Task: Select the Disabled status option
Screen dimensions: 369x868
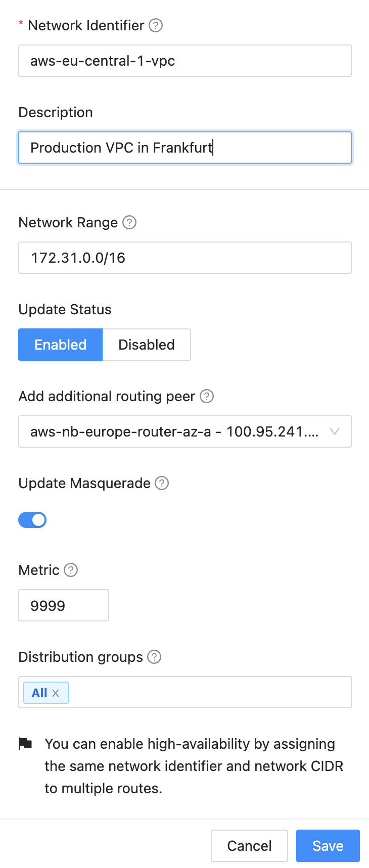Action: tap(147, 345)
